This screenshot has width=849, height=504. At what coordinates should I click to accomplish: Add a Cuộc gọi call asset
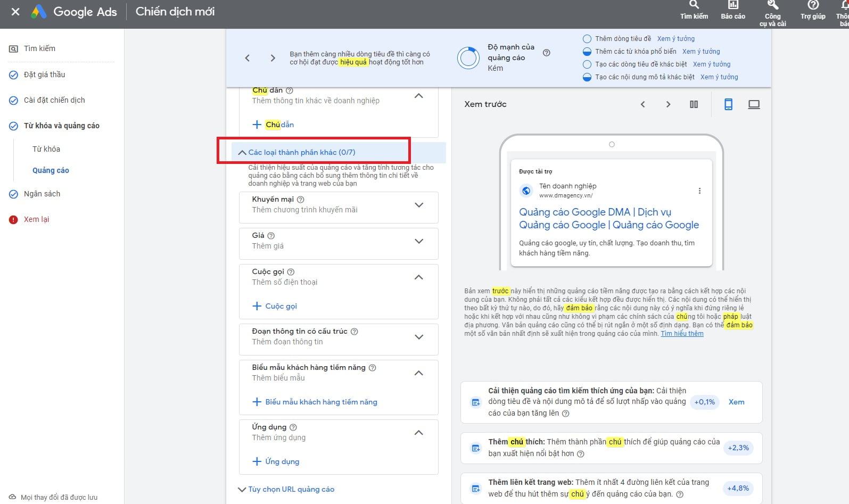(275, 306)
